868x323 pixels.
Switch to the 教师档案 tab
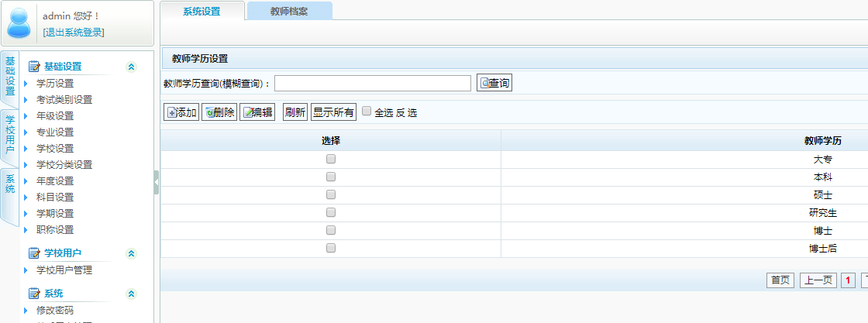click(289, 11)
